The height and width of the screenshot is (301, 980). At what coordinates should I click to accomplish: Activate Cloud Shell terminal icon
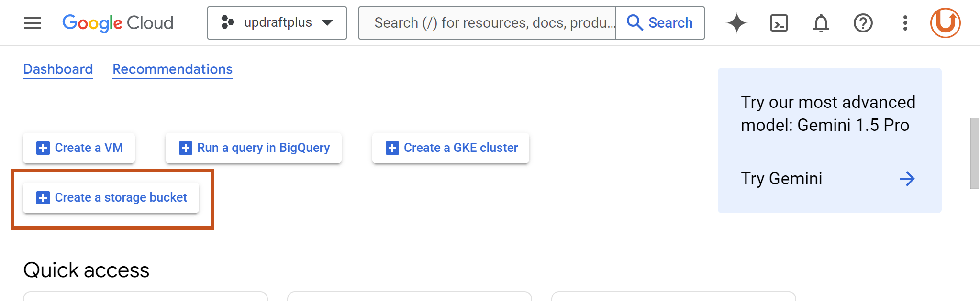[x=779, y=23]
